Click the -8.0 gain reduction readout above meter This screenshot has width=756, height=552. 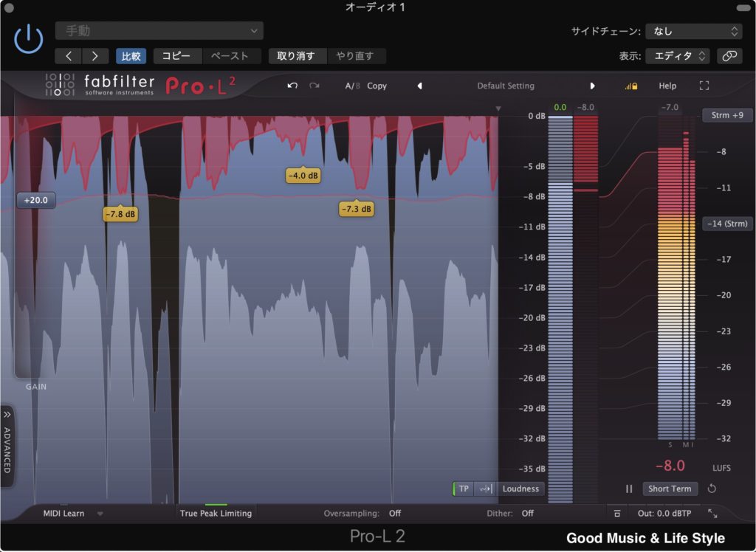585,108
